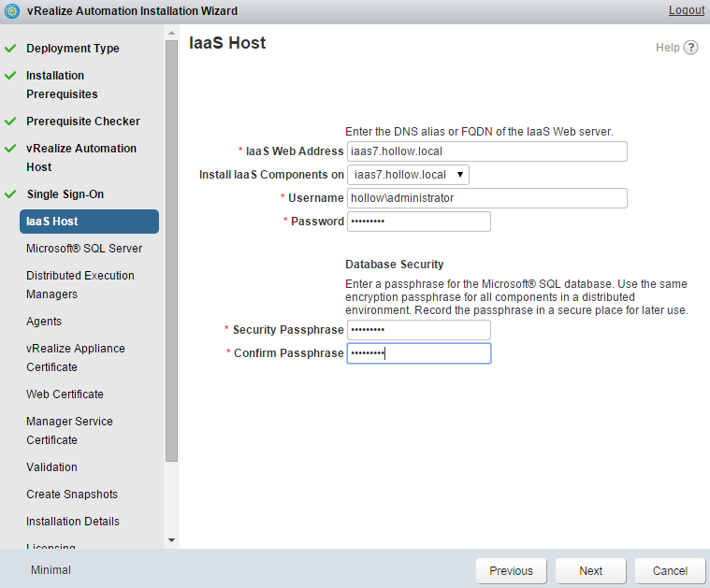Click the checkmark next to Prerequisite Checker
Image resolution: width=710 pixels, height=588 pixels.
10,122
